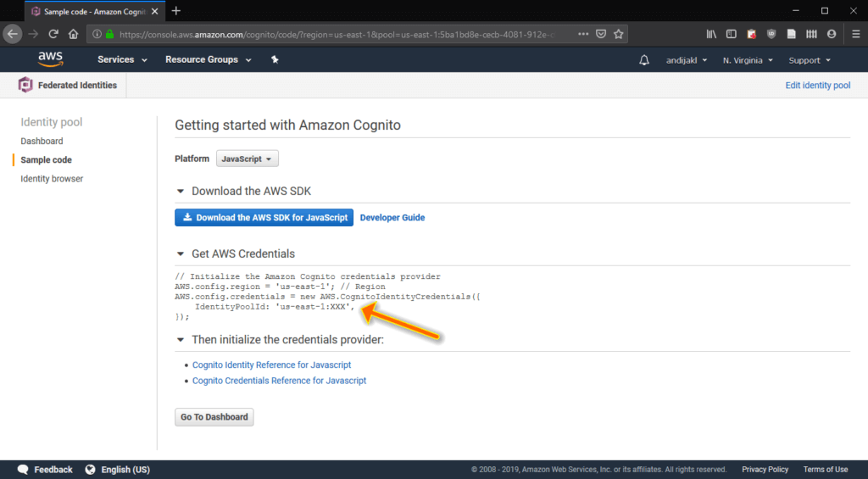The height and width of the screenshot is (479, 868).
Task: Open the Developer Guide link
Action: pos(392,218)
